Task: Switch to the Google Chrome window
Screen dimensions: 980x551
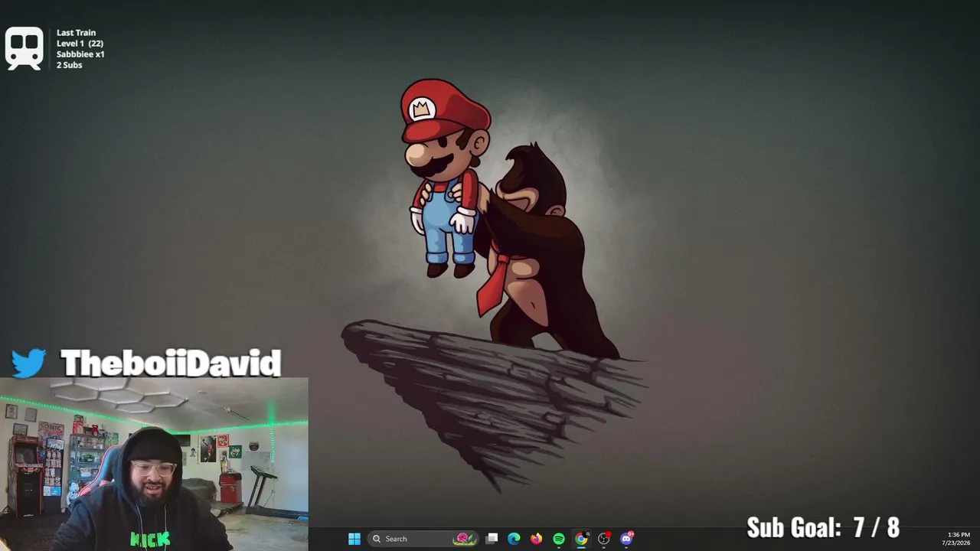Action: (x=581, y=539)
